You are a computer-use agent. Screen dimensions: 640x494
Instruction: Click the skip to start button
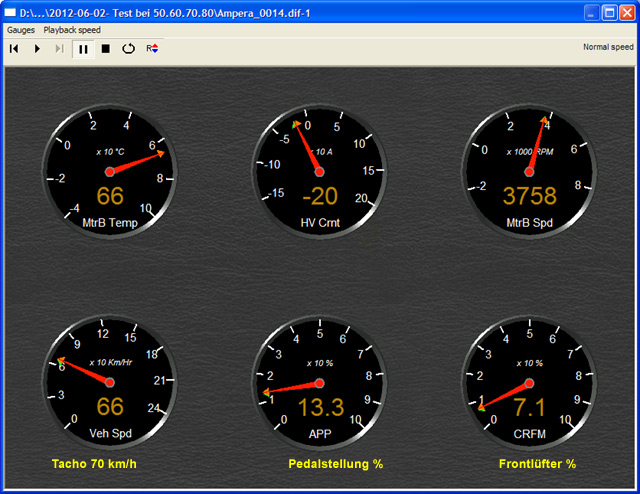tap(14, 48)
